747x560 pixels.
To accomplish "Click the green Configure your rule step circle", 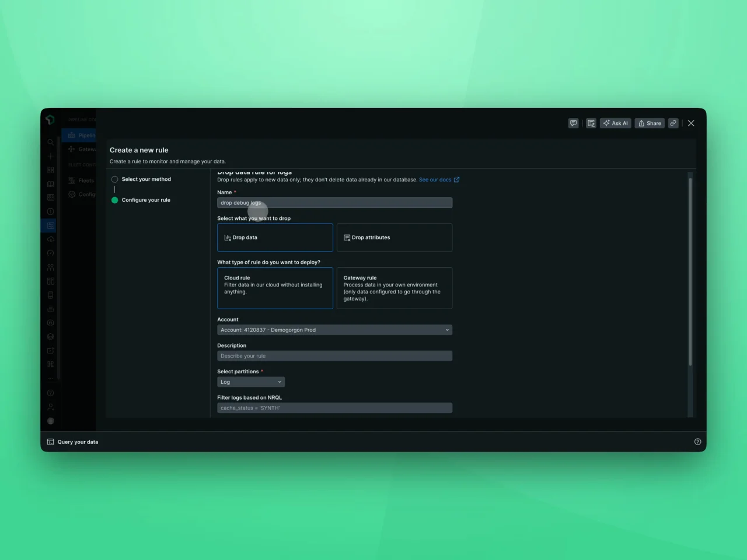I will (114, 200).
